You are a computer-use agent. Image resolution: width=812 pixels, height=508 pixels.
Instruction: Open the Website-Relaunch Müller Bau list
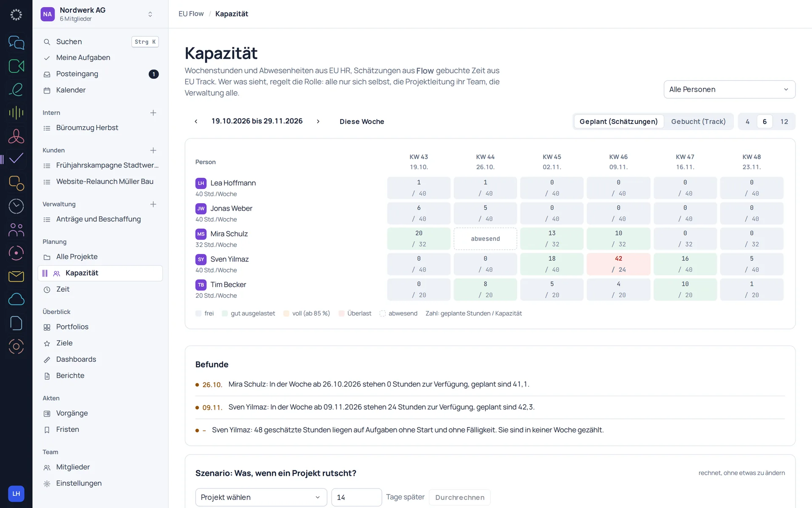100,182
